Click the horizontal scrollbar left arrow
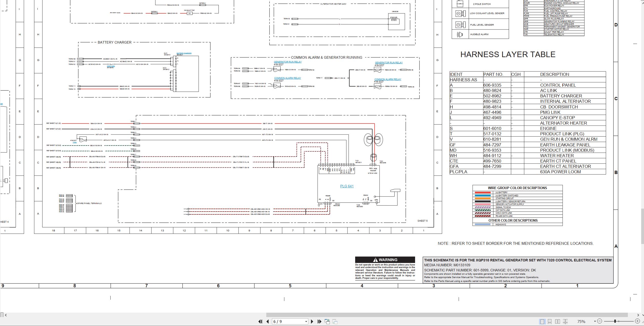 point(6,315)
